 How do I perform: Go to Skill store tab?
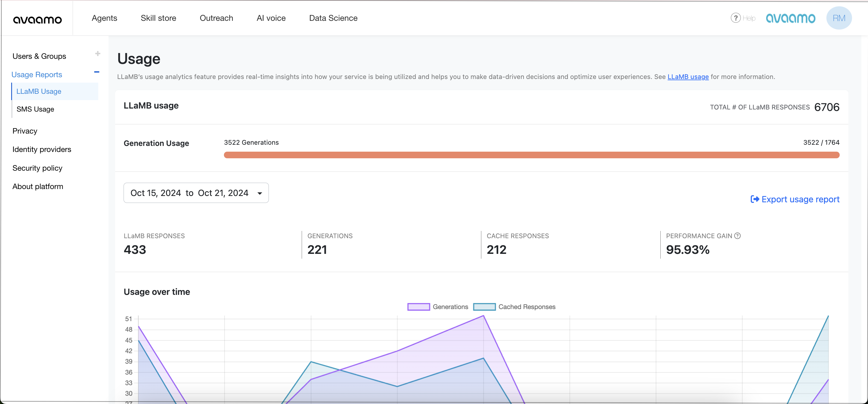158,18
